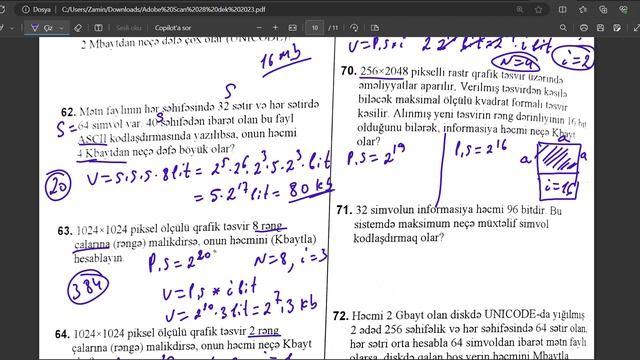Viewport: 640px width, 360px height.
Task: Click the PDF file path in the address bar
Action: pos(163,9)
